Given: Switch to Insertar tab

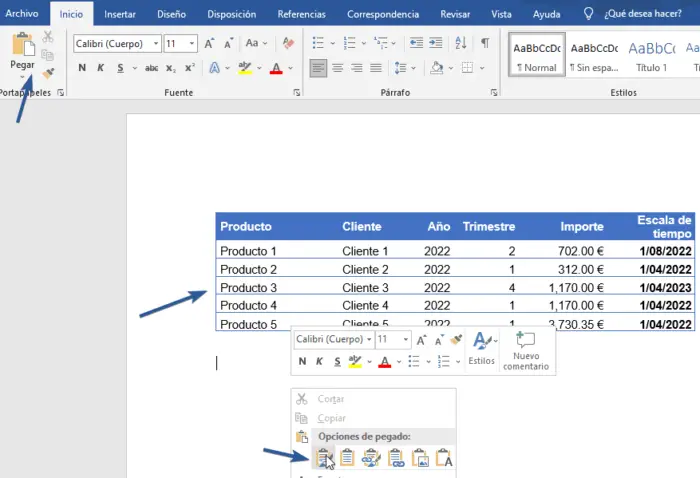Looking at the screenshot, I should click(x=120, y=14).
